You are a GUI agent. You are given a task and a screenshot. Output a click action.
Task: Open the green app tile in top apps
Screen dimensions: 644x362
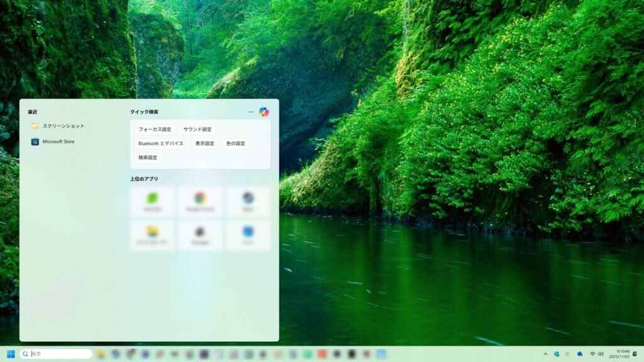tap(152, 201)
